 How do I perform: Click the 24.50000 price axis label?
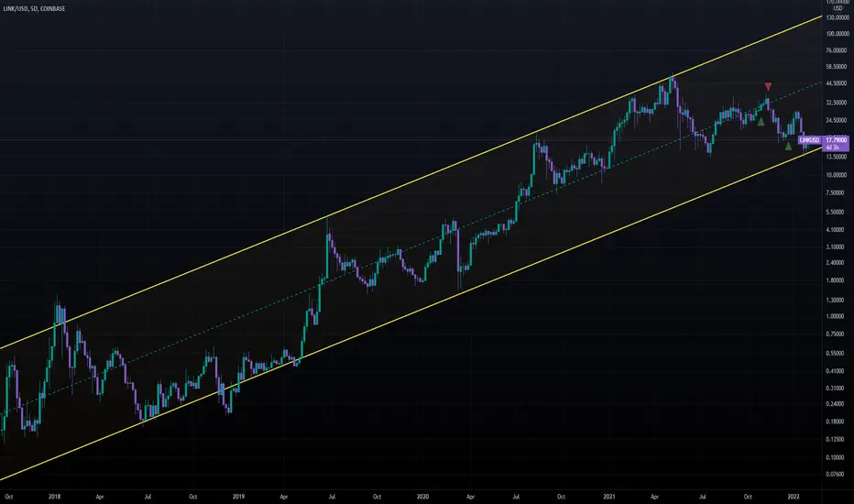[x=837, y=120]
